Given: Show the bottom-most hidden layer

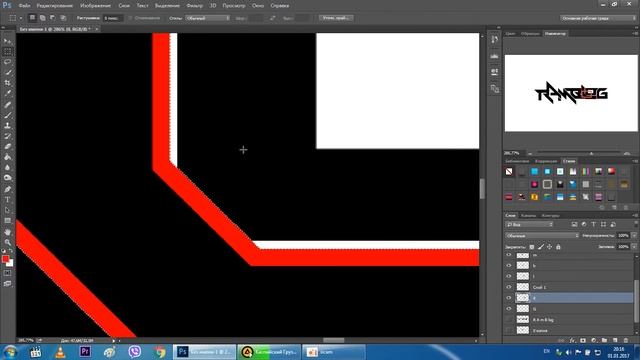Looking at the screenshot, I should click(509, 330).
